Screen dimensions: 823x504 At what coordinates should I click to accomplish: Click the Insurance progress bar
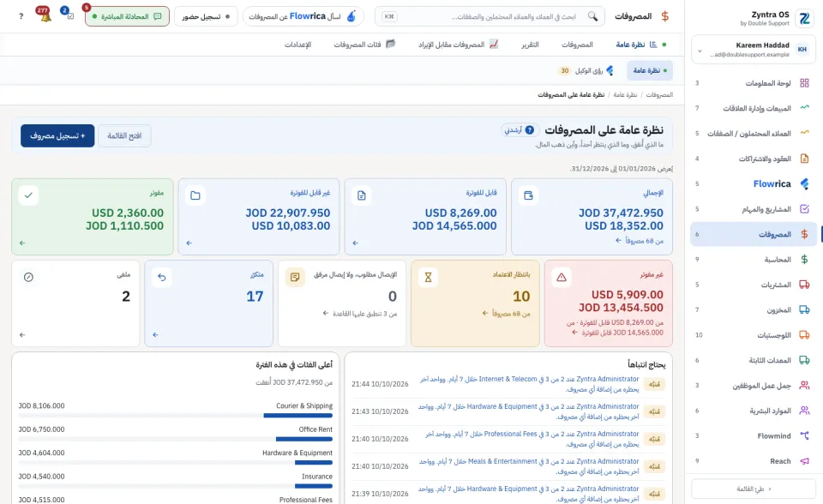click(175, 486)
